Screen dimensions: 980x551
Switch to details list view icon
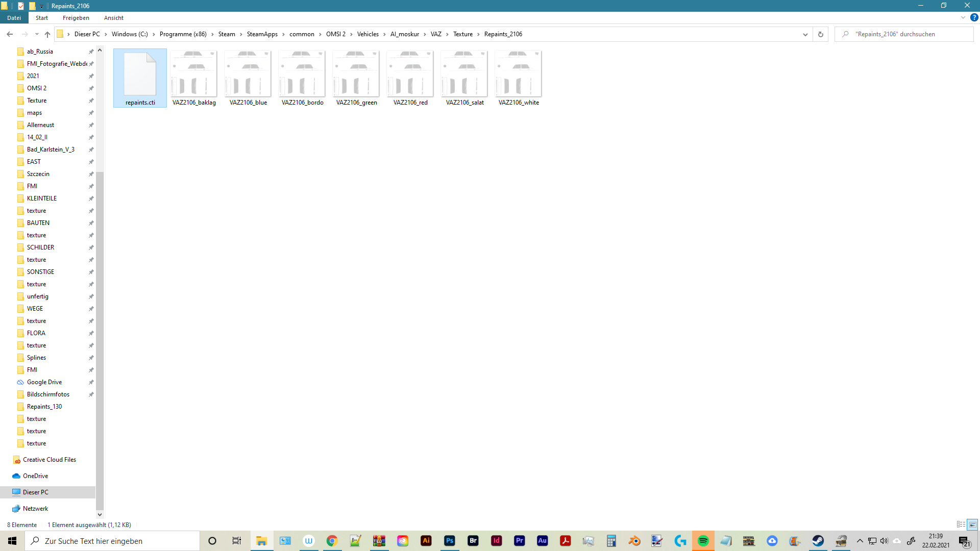click(961, 524)
